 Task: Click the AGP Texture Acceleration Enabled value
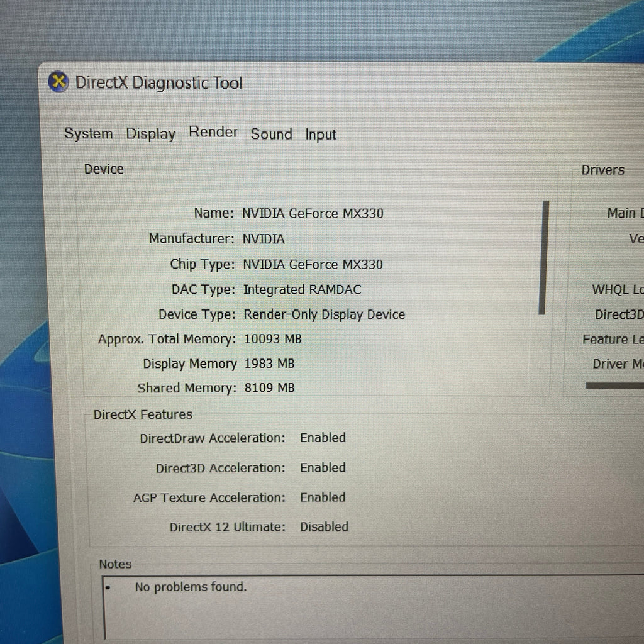pyautogui.click(x=323, y=497)
